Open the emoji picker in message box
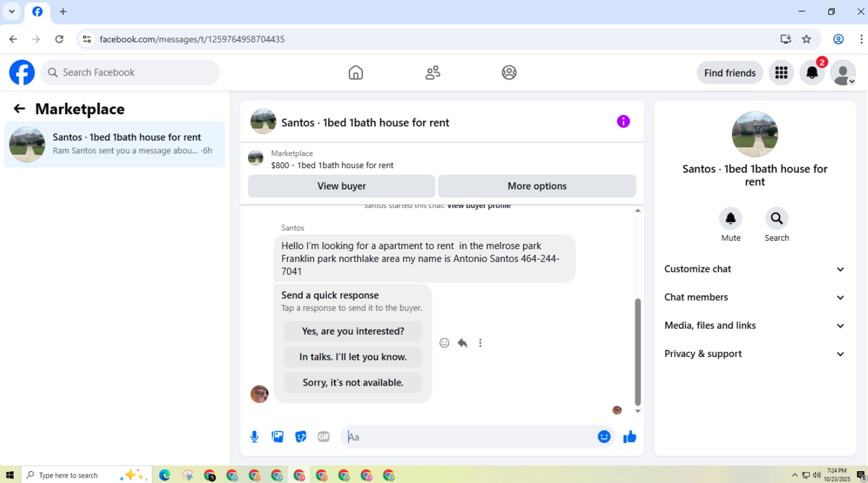Image resolution: width=868 pixels, height=483 pixels. click(x=604, y=437)
